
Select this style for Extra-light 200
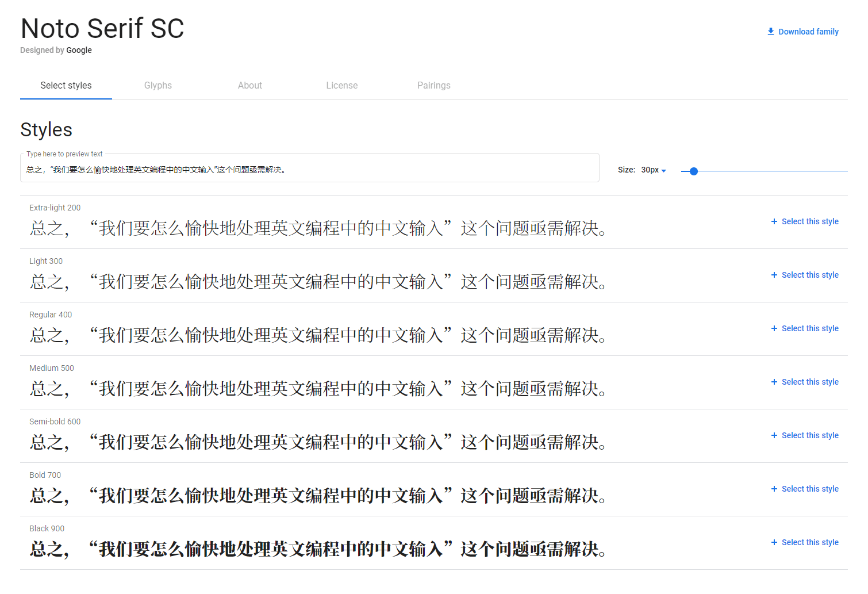(805, 221)
